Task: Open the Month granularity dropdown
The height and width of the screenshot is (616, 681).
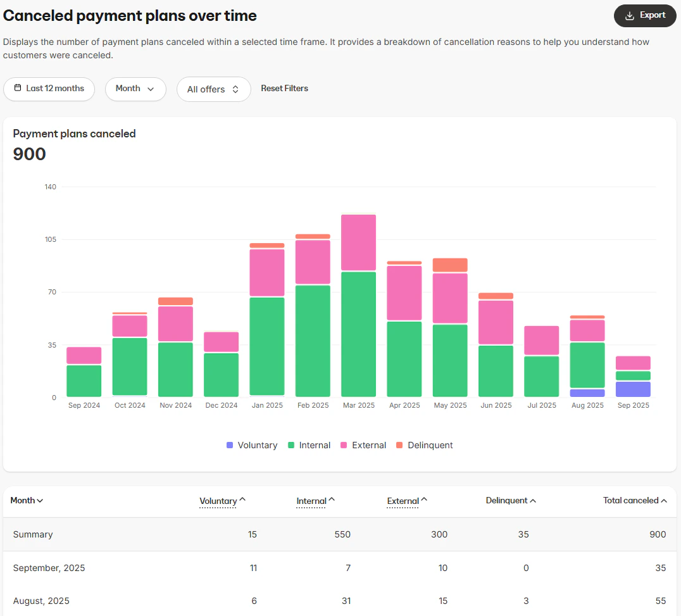Action: tap(135, 89)
